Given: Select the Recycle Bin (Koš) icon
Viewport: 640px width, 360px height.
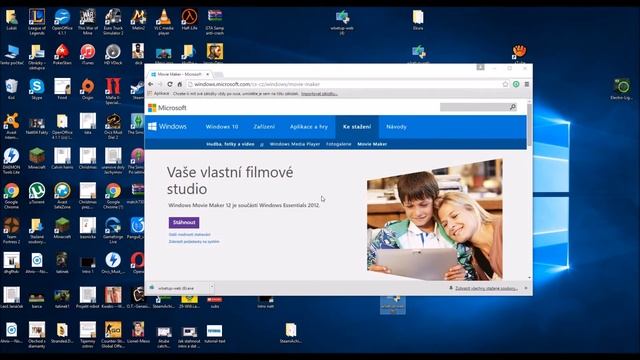Looking at the screenshot, I should (x=11, y=89).
